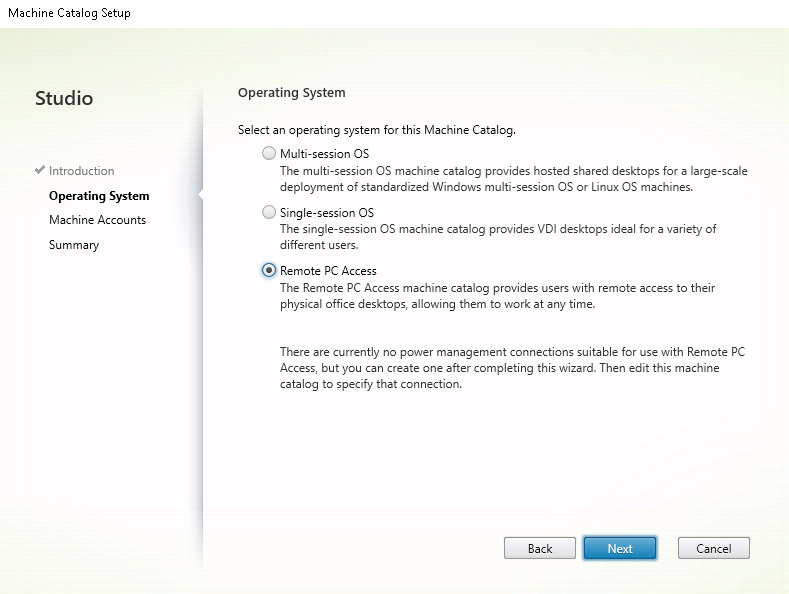Select the Remote PC Access radio button
Viewport: 789px width, 594px height.
click(x=269, y=270)
